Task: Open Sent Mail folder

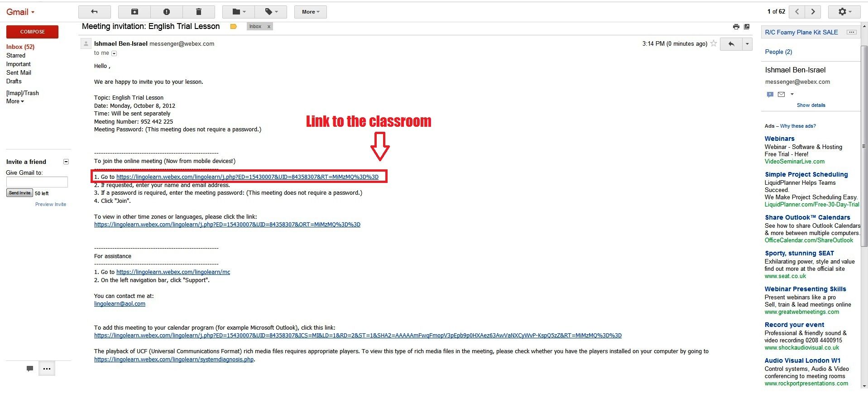Action: click(x=19, y=72)
